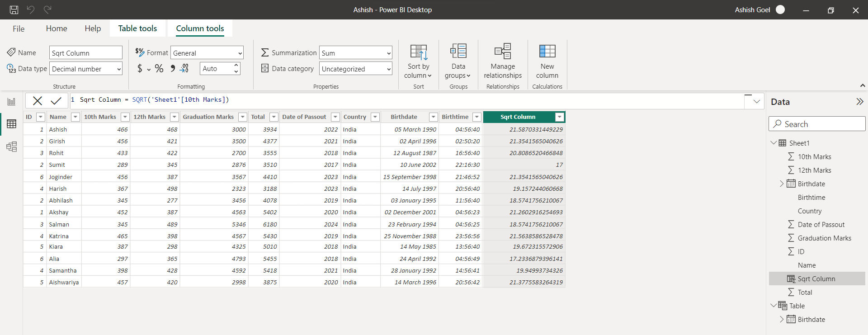Open Report view from left sidebar
Screen dimensions: 868x335
tap(11, 102)
